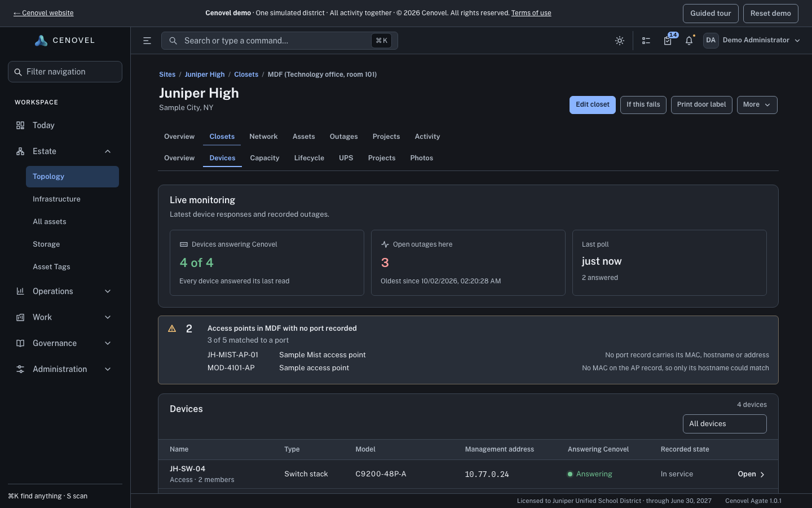Click the magnifier icon in the Filter navigation box

click(18, 72)
